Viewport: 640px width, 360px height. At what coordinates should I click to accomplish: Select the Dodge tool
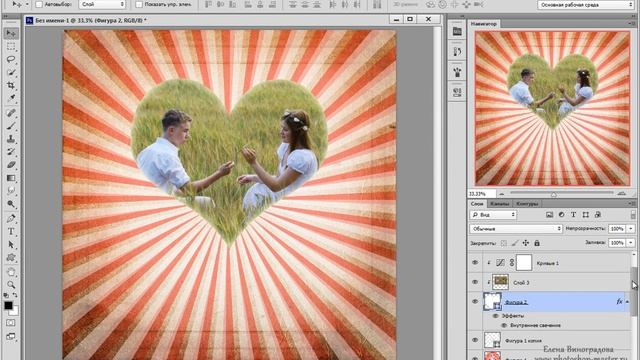(11, 204)
